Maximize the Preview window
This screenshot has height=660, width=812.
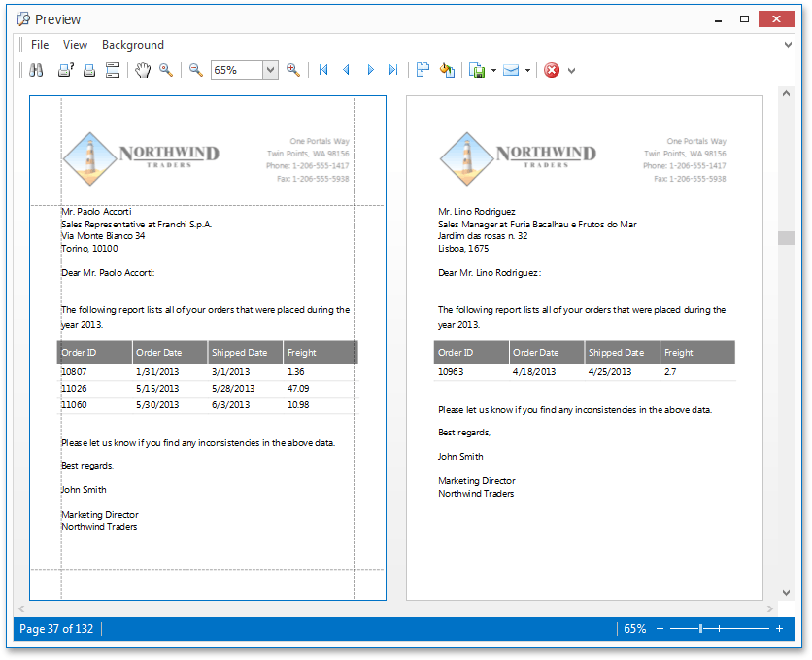tap(745, 19)
